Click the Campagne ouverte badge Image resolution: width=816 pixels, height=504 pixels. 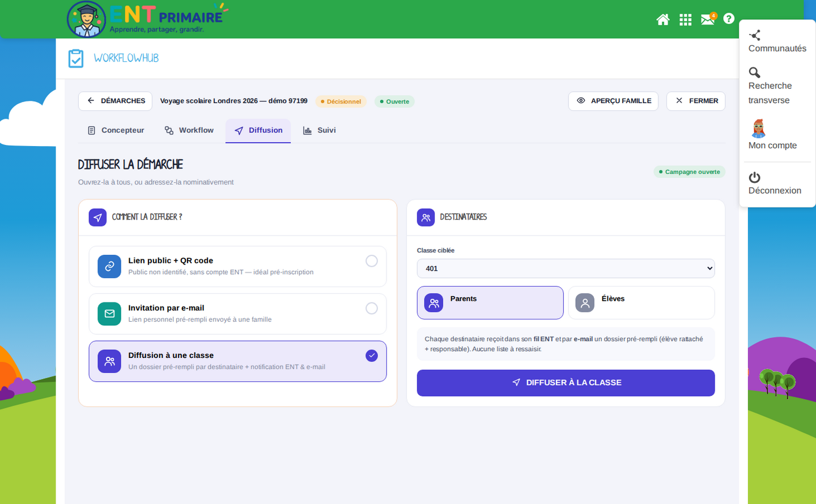tap(689, 172)
